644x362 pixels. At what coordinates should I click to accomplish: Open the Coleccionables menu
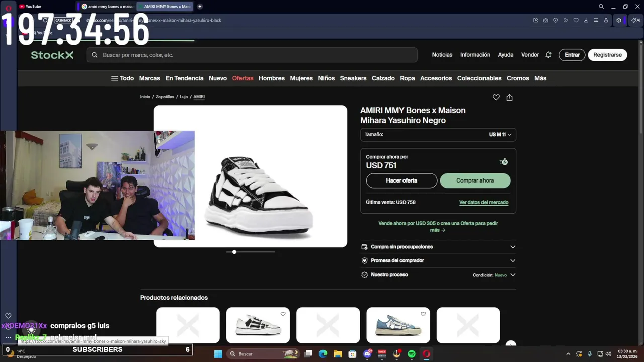[x=479, y=78]
